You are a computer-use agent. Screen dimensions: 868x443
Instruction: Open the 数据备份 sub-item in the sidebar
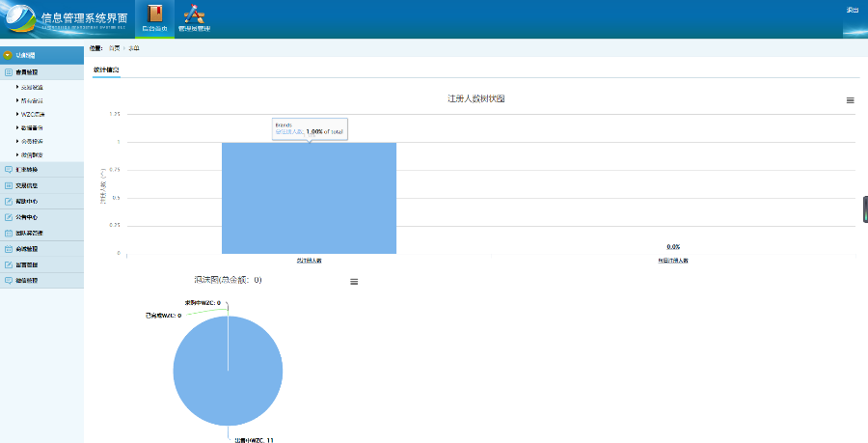click(32, 128)
